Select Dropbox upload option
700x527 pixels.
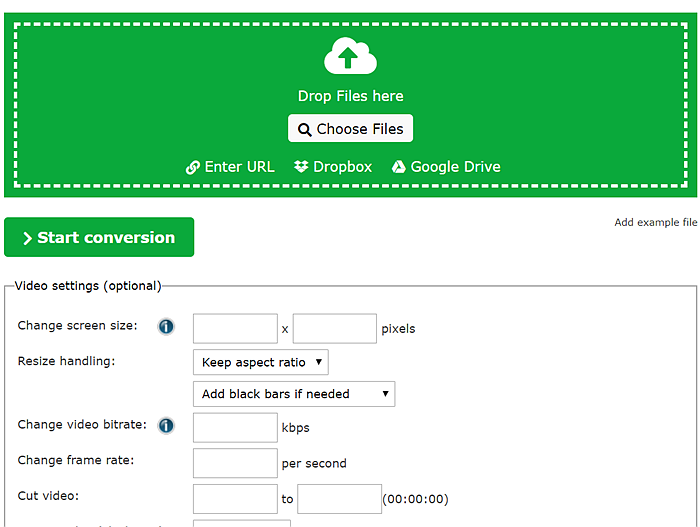[333, 167]
